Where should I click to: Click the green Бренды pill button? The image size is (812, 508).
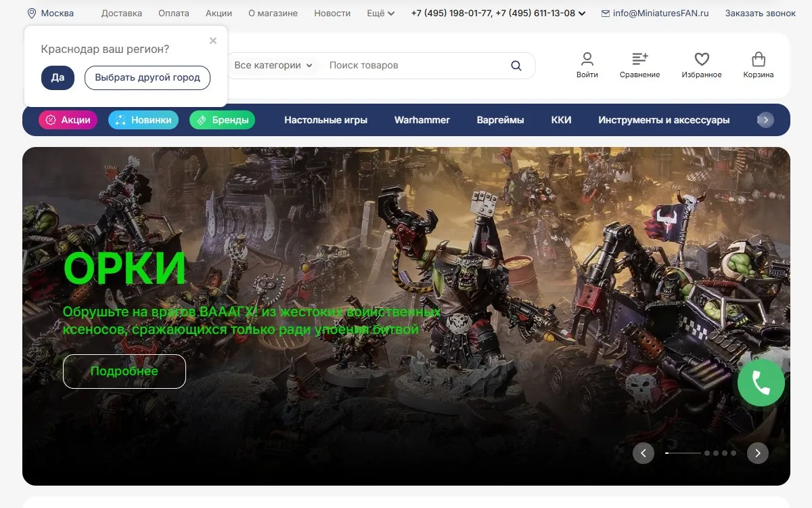tap(223, 120)
